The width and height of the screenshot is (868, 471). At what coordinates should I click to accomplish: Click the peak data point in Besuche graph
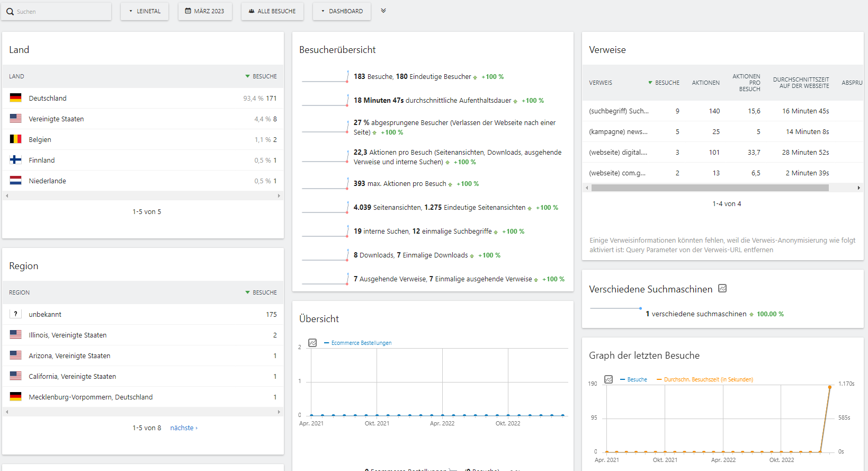point(830,387)
